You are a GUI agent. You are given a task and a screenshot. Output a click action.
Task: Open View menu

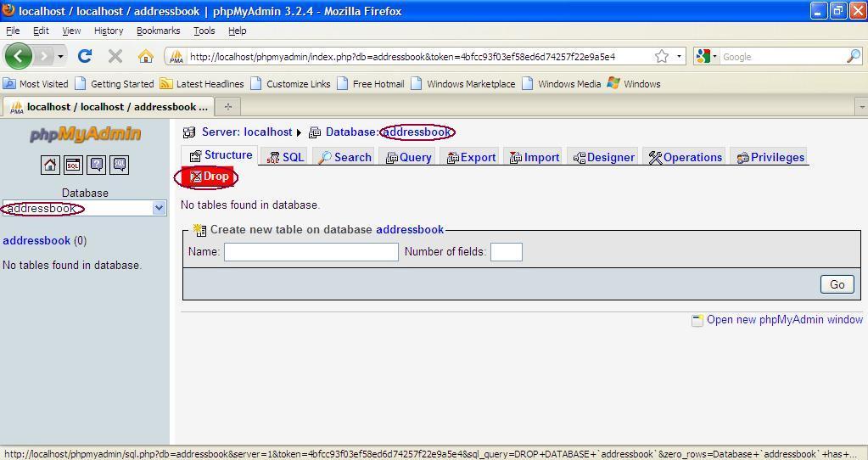(x=71, y=31)
